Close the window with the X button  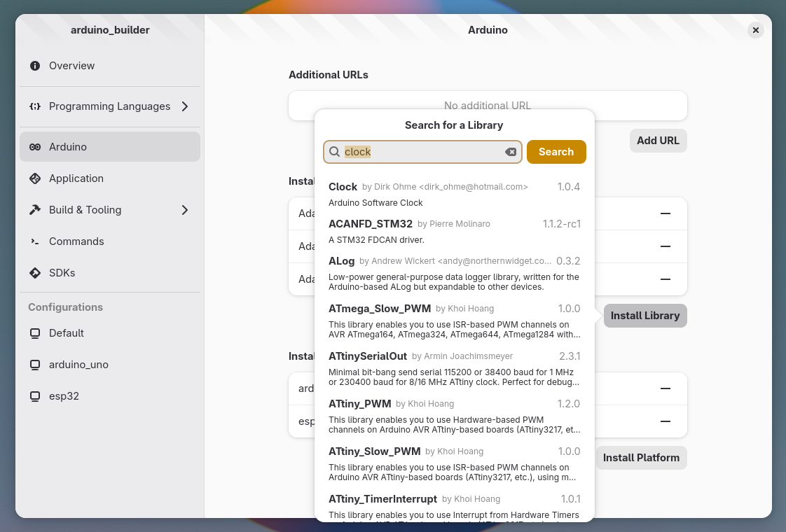point(755,30)
